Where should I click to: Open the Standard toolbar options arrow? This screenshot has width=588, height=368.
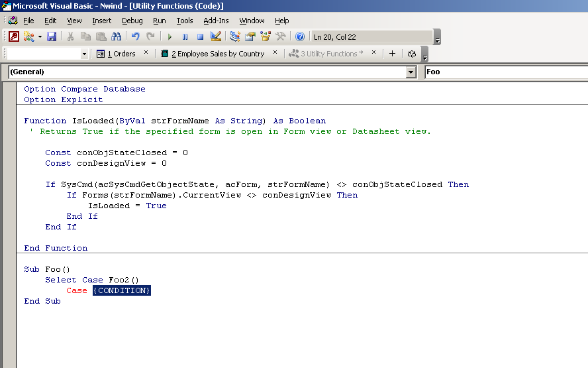point(437,37)
